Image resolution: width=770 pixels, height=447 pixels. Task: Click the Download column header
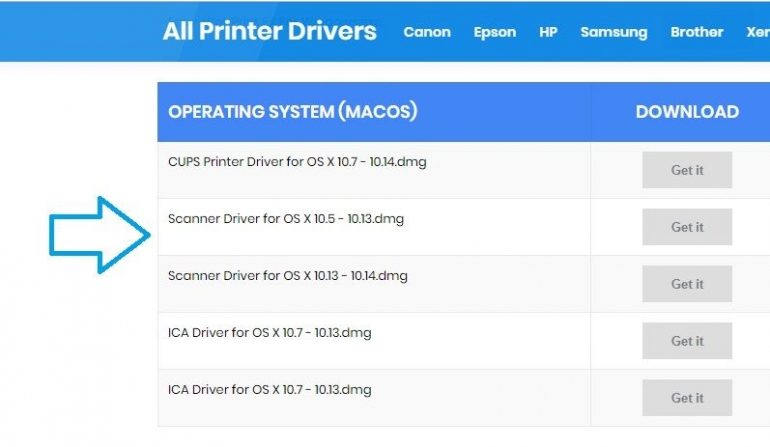tap(687, 112)
